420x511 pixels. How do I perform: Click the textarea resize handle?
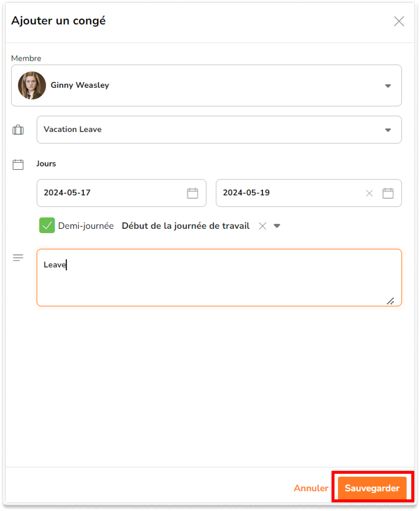[x=390, y=301]
